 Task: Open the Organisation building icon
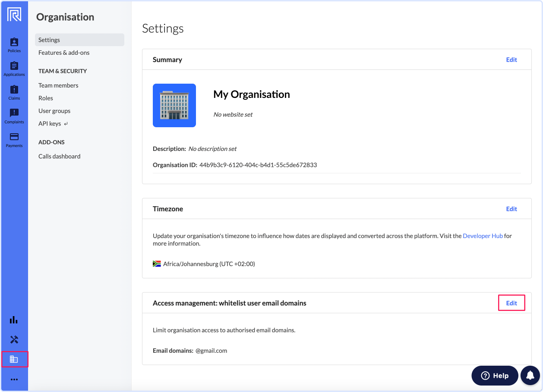pos(14,359)
